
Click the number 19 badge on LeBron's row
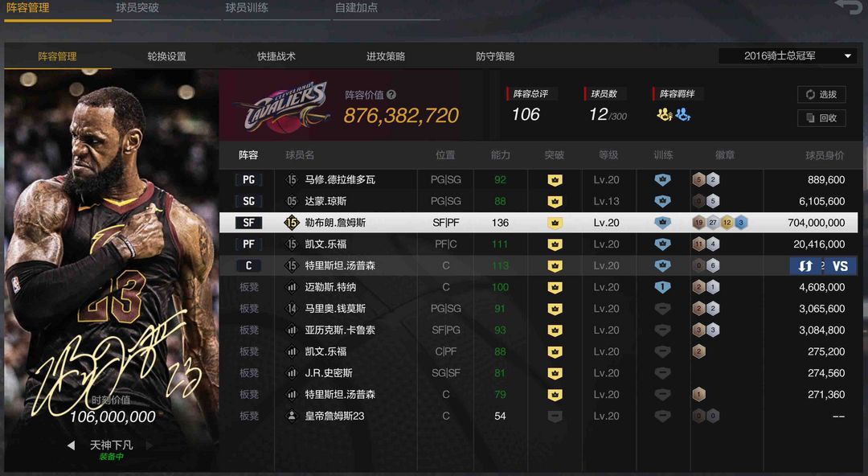[x=698, y=223]
